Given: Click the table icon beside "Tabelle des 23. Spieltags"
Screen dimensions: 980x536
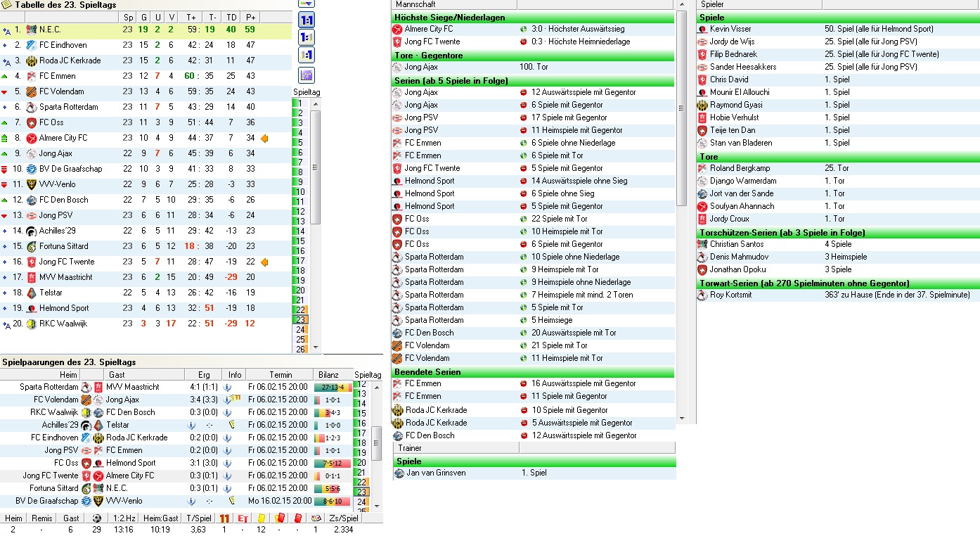Looking at the screenshot, I should 6,5.
